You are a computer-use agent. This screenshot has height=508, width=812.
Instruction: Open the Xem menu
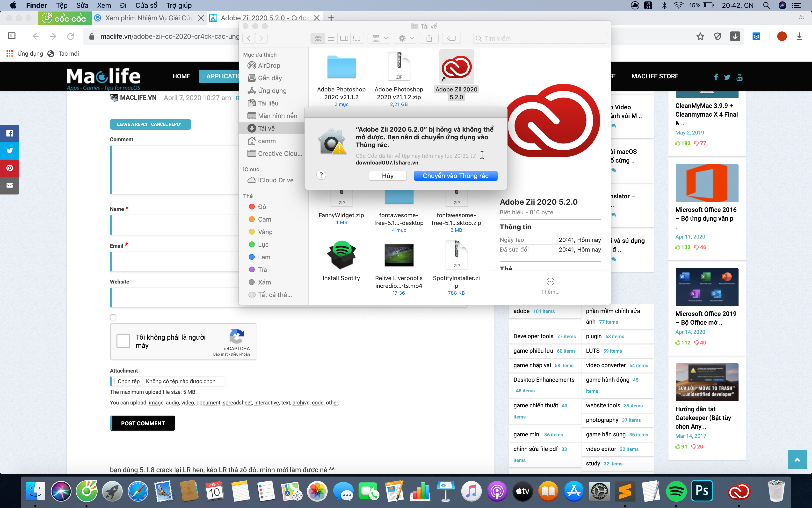(x=104, y=5)
